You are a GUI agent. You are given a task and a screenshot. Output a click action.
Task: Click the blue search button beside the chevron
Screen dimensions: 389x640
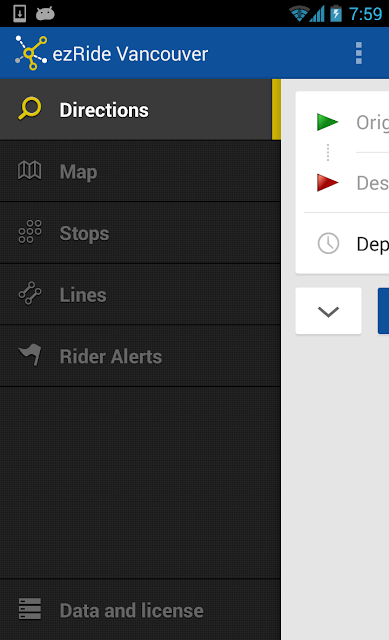pyautogui.click(x=383, y=311)
